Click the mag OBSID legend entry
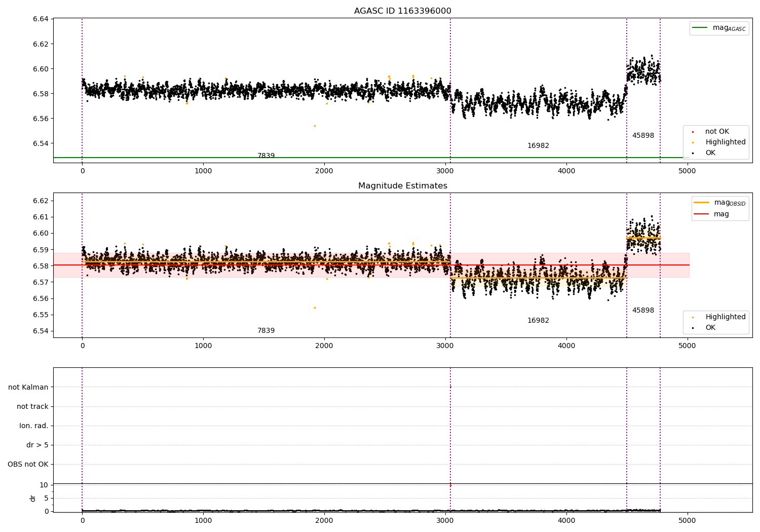 720,203
